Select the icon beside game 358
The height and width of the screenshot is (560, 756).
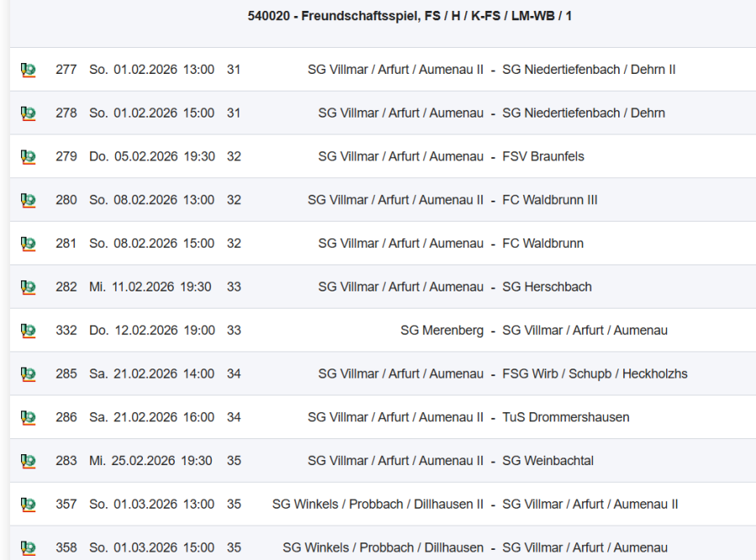pos(28,548)
